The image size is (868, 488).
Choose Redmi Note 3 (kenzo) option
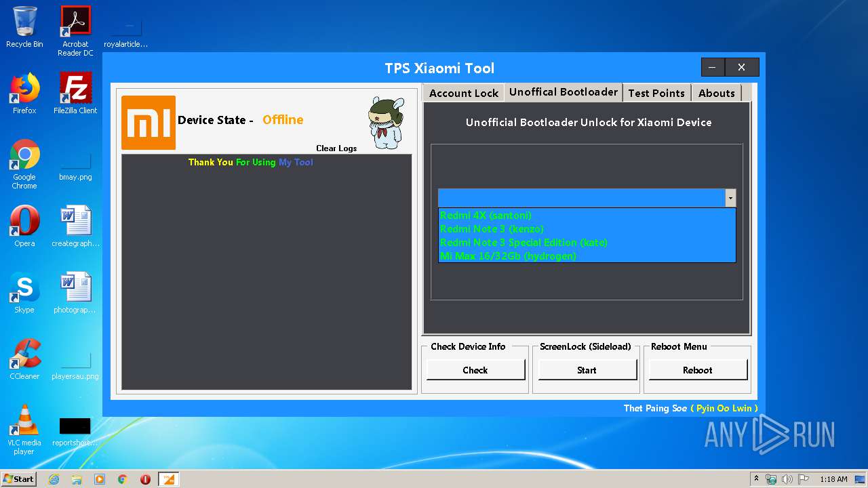coord(587,229)
